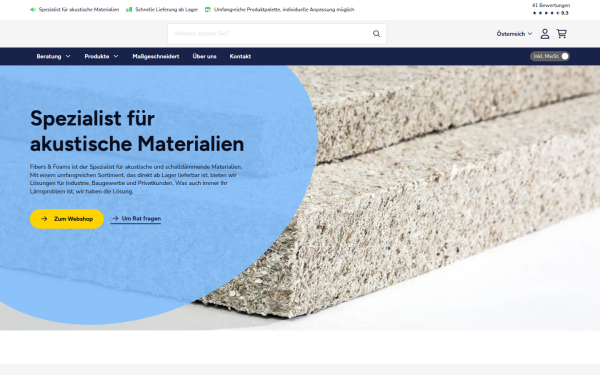The image size is (600, 375).
Task: Click the 9.3 rating score
Action: point(565,13)
